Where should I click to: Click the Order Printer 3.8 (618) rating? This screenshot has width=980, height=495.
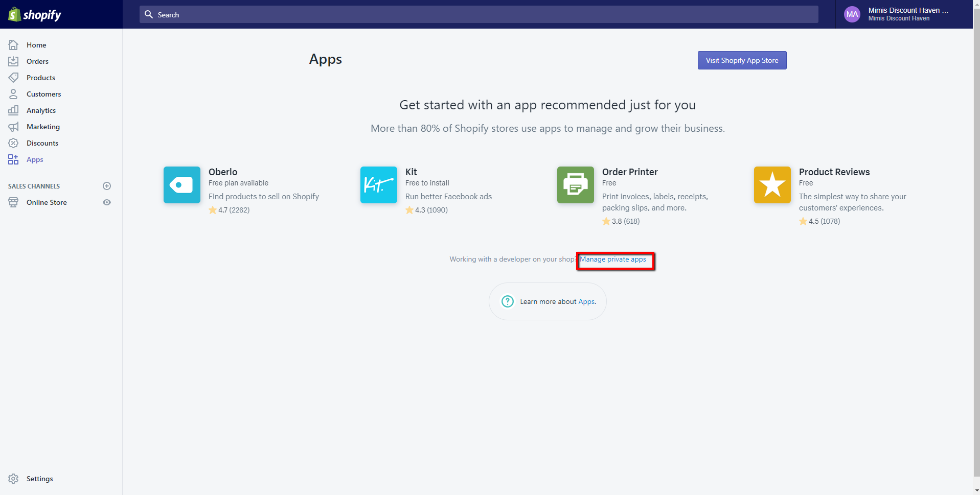(x=621, y=221)
